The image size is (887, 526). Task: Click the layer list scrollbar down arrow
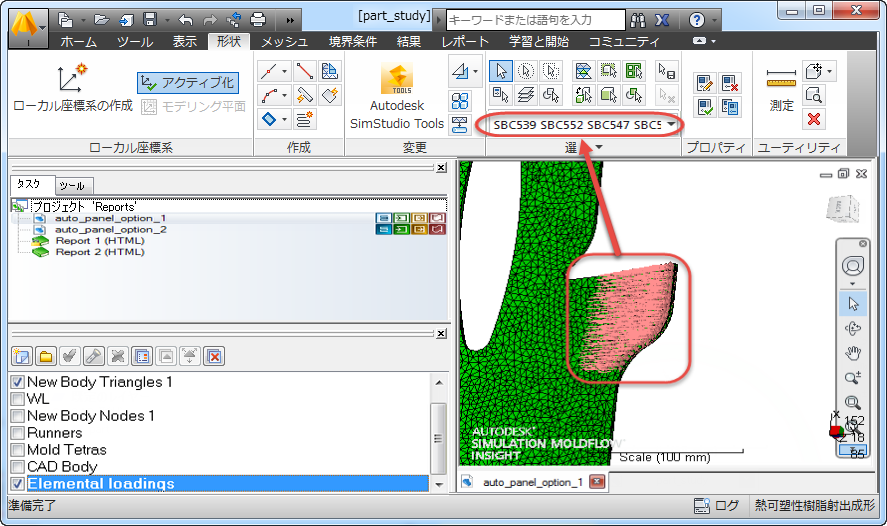(439, 485)
